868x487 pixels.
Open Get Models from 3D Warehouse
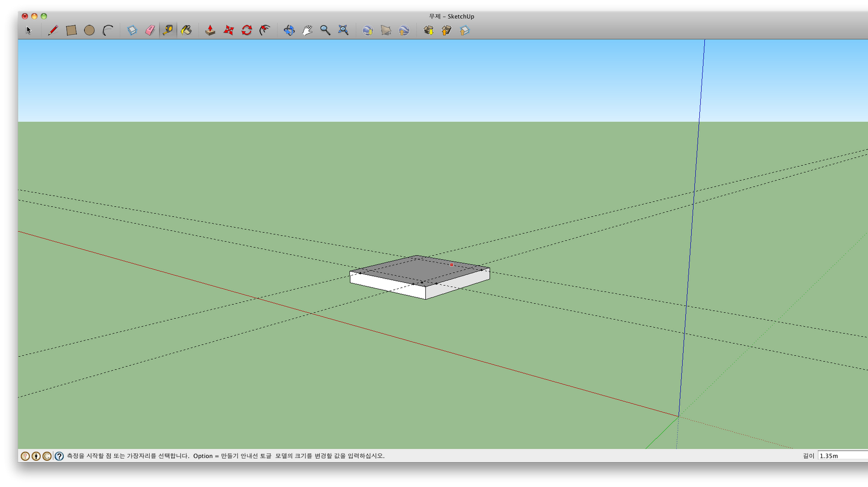[429, 30]
